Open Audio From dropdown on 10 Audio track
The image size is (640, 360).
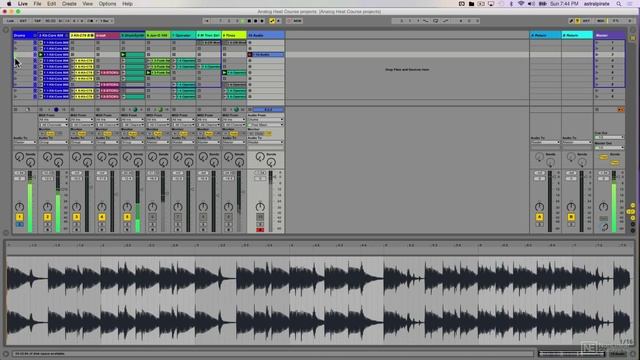point(265,120)
